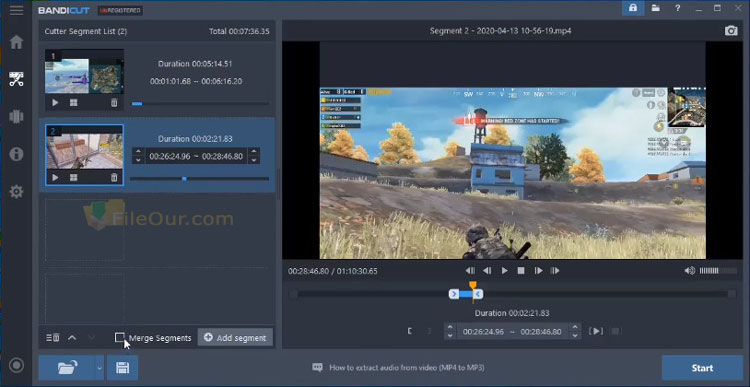Toggle the lock icon in title bar

coord(633,8)
